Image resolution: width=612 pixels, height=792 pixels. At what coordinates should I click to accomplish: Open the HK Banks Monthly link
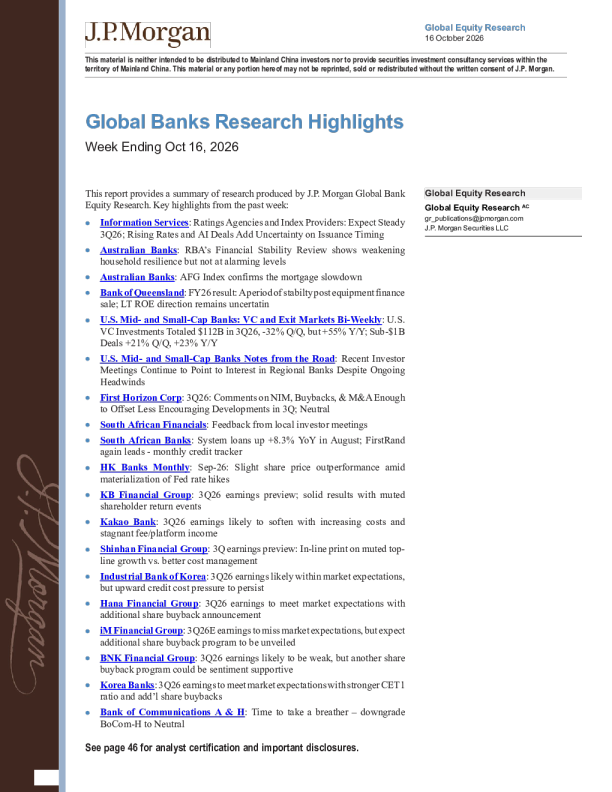coord(145,467)
